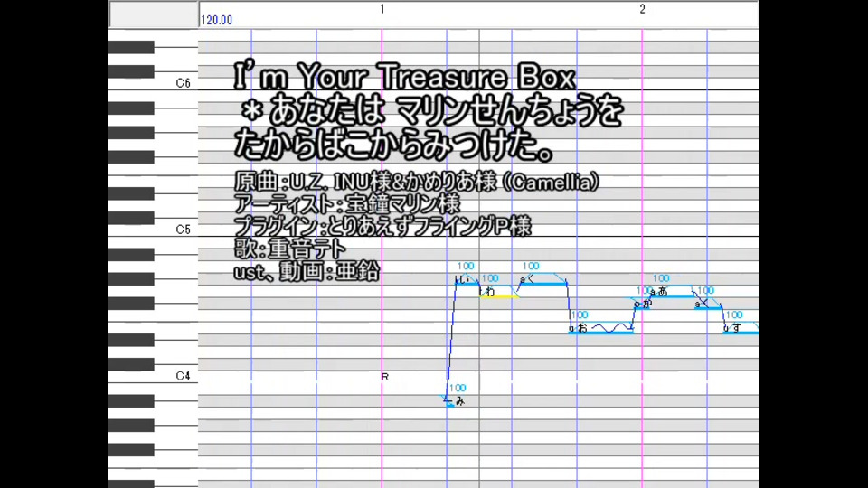
Task: Select the rest note labeled R
Action: 385,377
